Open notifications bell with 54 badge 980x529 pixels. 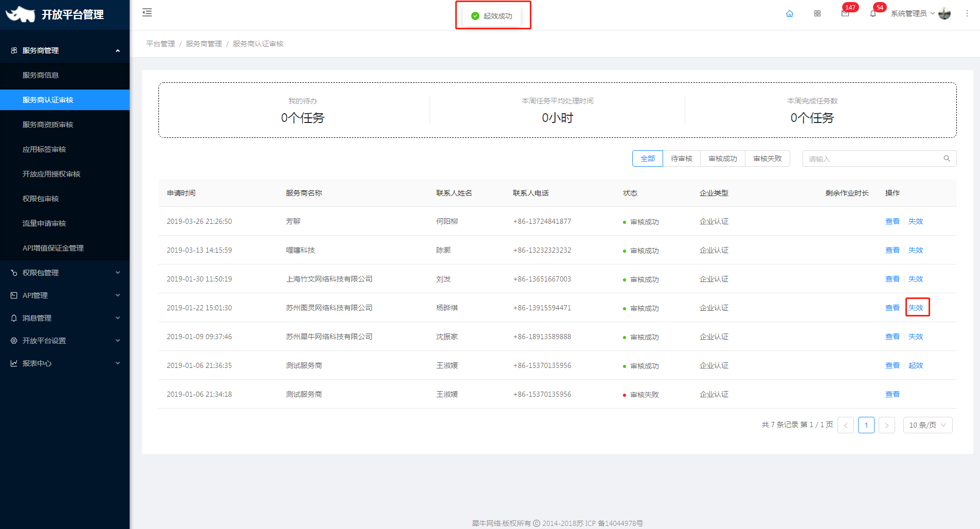[873, 13]
